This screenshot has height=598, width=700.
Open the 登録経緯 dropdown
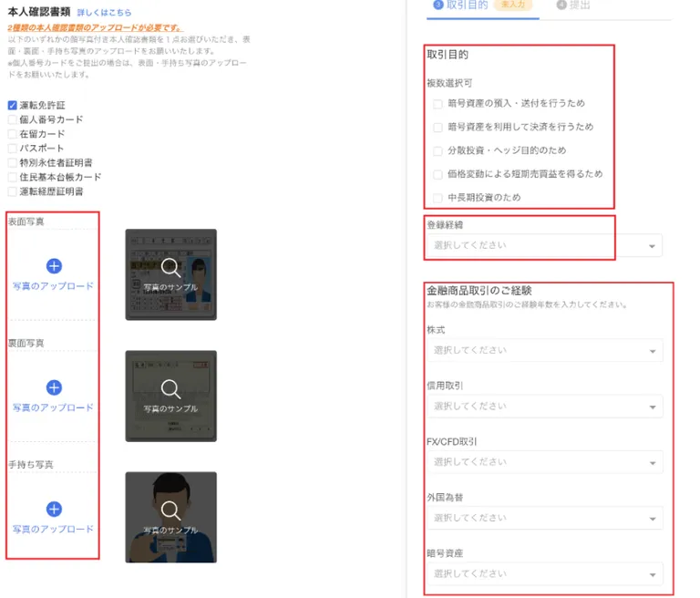(x=545, y=245)
